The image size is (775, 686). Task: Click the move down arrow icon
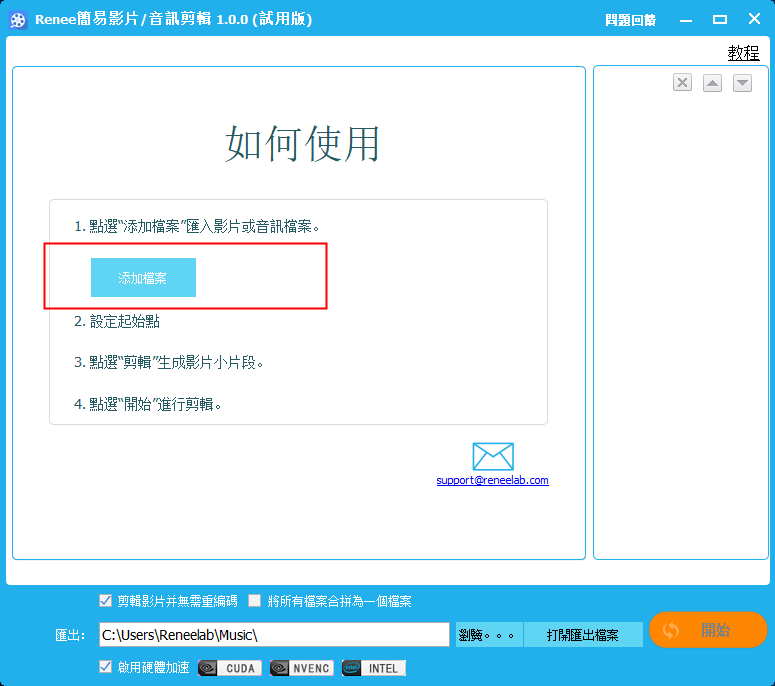point(742,83)
